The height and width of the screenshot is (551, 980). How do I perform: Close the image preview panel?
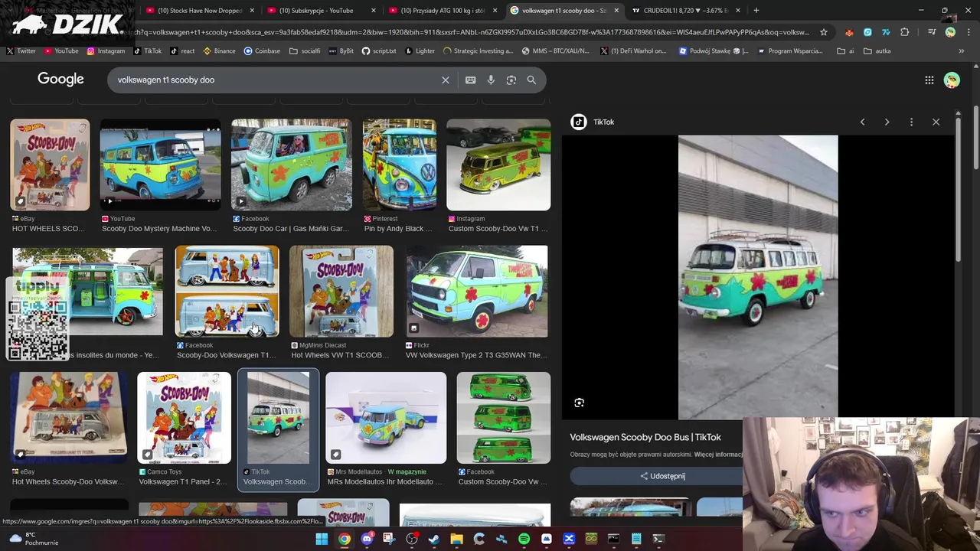click(x=936, y=122)
